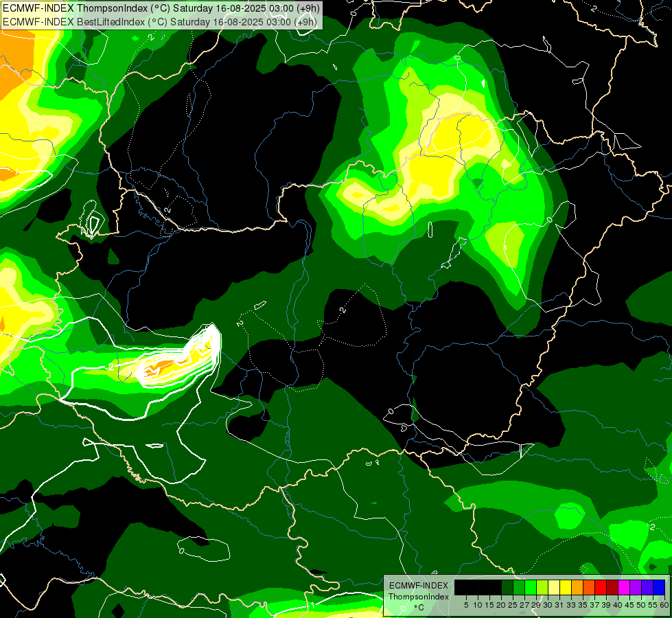The image size is (672, 618).
Task: Pick the orange 33–35 legend swatch
Action: (577, 587)
